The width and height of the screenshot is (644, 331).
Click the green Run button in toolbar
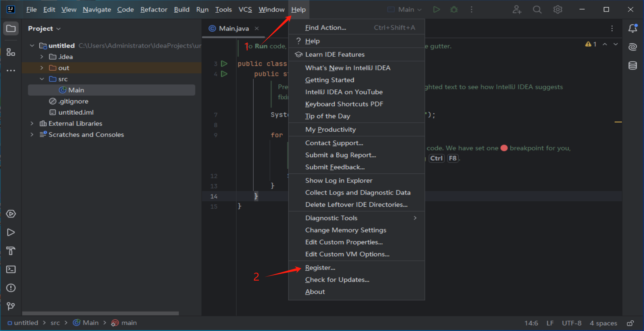pyautogui.click(x=436, y=10)
